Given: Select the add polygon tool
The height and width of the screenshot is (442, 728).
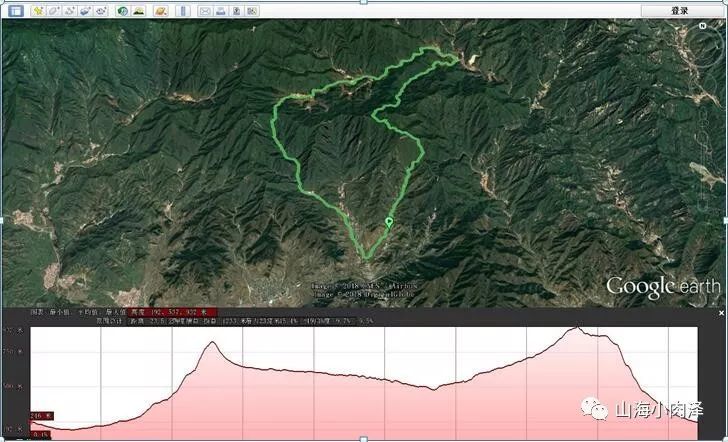Looking at the screenshot, I should 53,11.
